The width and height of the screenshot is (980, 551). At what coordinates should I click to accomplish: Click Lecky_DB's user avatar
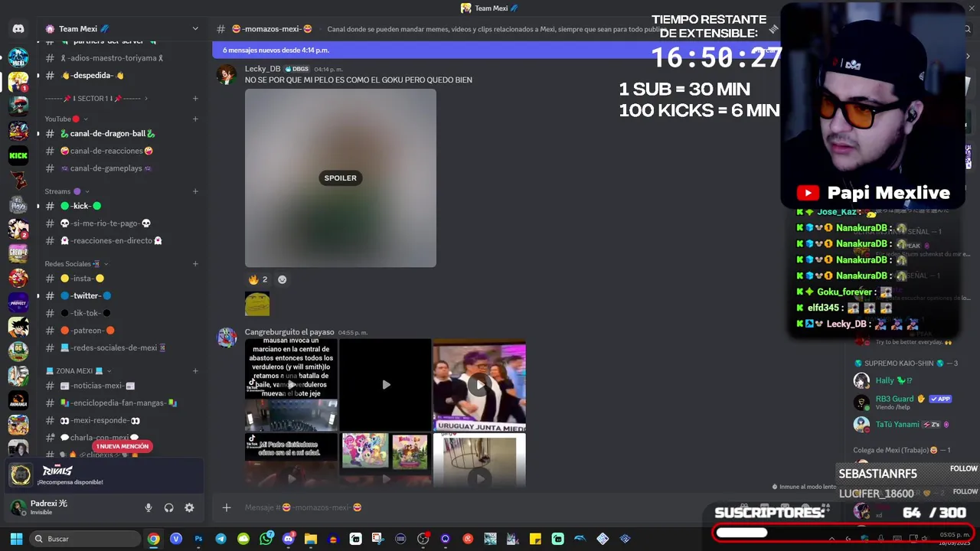click(x=227, y=74)
